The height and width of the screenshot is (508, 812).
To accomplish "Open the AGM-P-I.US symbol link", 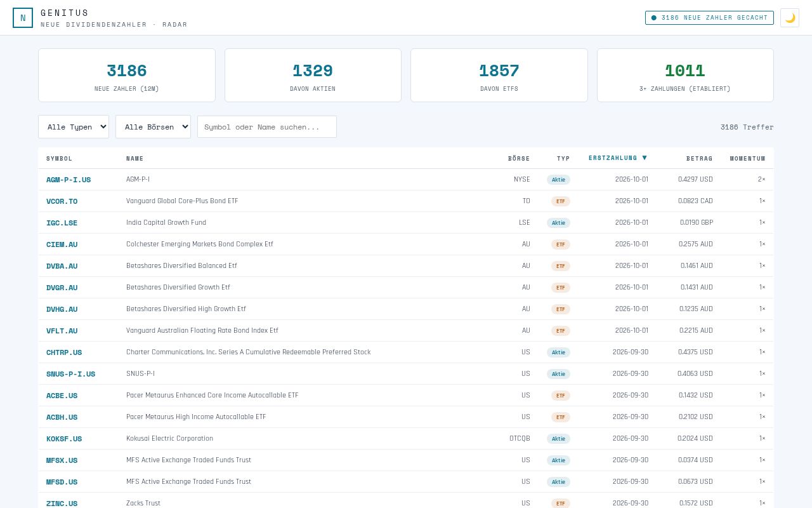I will tap(69, 180).
